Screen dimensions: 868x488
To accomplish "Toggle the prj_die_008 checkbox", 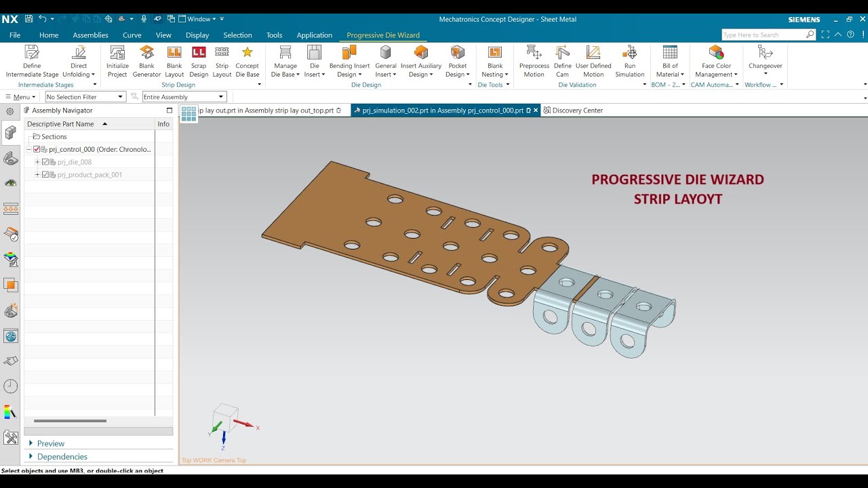I will (x=45, y=162).
